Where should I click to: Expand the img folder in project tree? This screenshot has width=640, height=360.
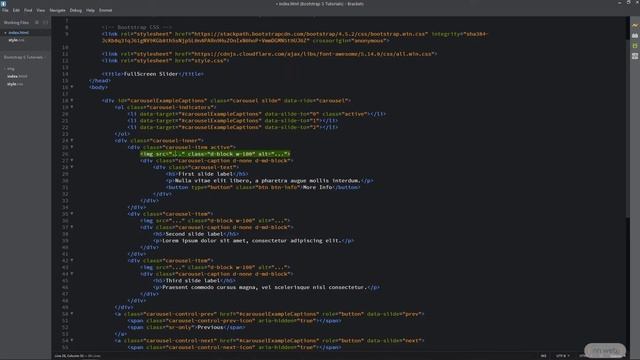click(11, 69)
